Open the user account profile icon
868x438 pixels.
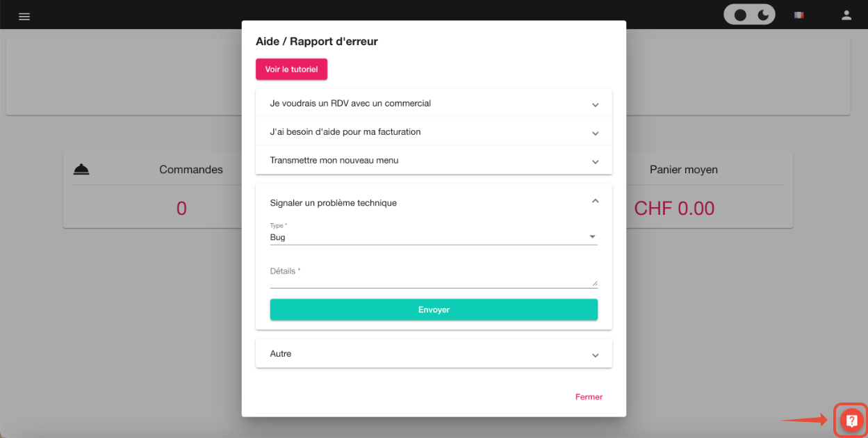tap(846, 15)
